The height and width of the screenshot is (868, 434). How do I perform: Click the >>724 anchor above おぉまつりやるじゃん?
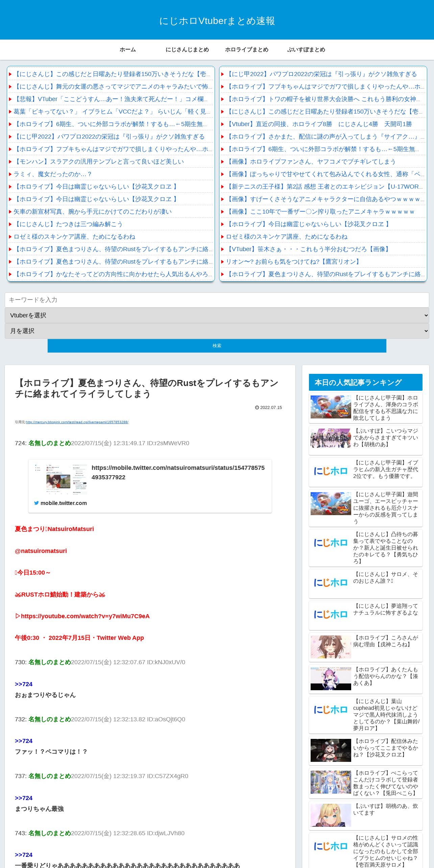pos(24,684)
